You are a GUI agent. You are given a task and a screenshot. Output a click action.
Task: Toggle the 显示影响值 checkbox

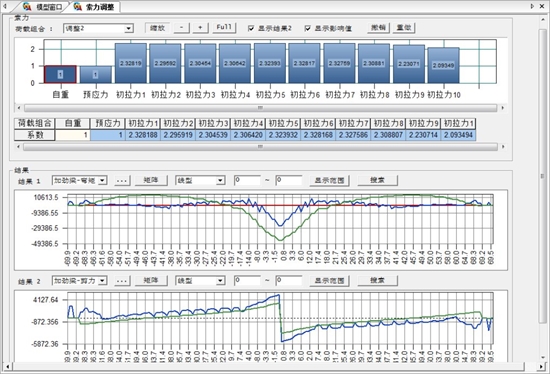tap(308, 28)
